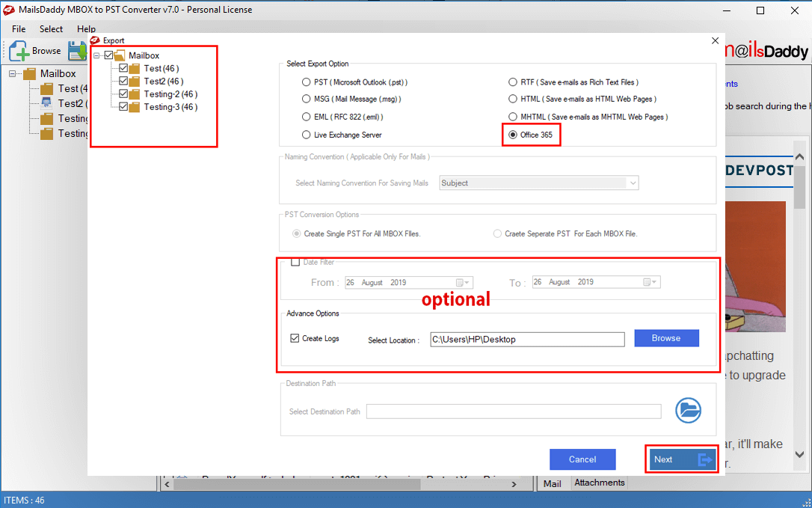812x508 pixels.
Task: Choose the MHTML web pages export option
Action: 513,117
